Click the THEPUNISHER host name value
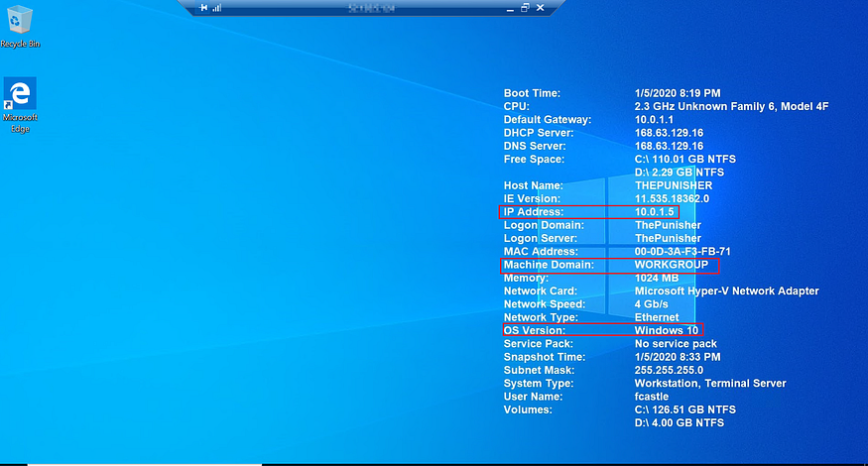The height and width of the screenshot is (466, 868). pyautogui.click(x=674, y=185)
